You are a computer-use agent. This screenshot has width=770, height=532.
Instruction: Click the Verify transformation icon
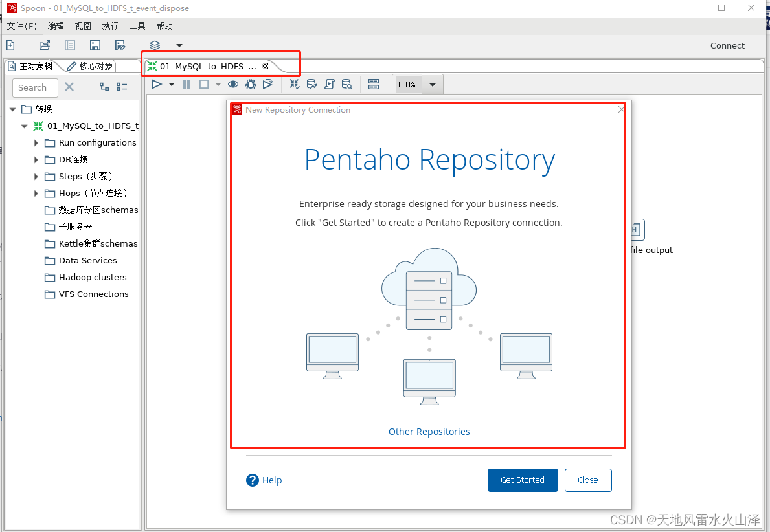294,84
